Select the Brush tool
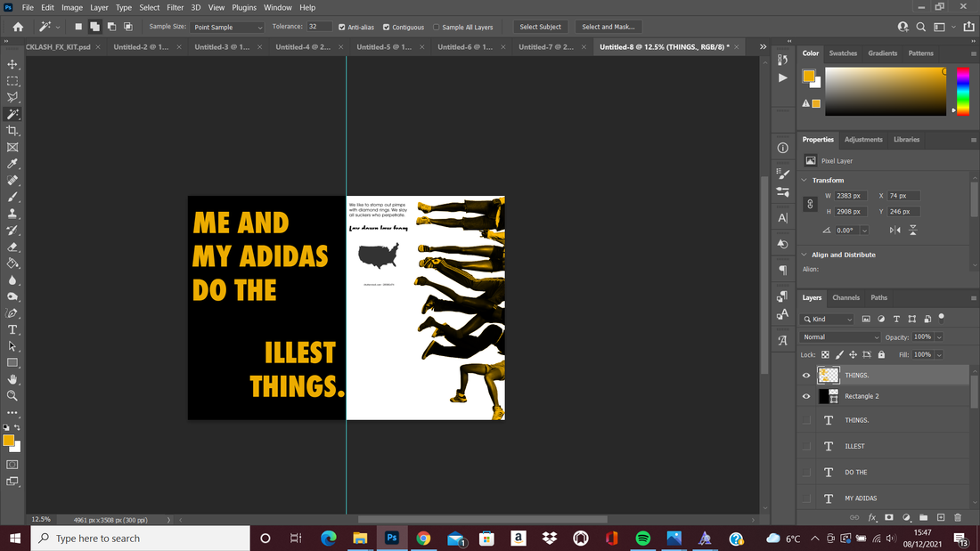This screenshot has height=551, width=980. click(12, 197)
